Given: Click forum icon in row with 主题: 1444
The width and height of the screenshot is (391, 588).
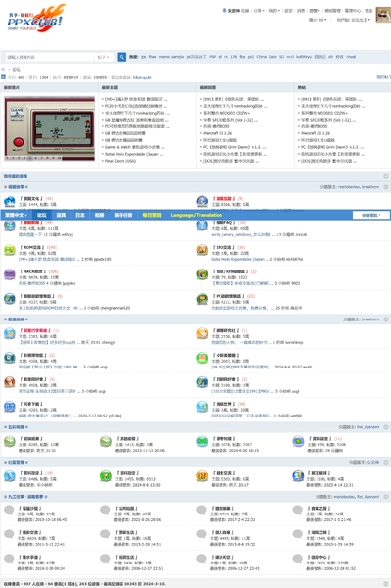Looking at the screenshot, I should pyautogui.click(x=10, y=201).
